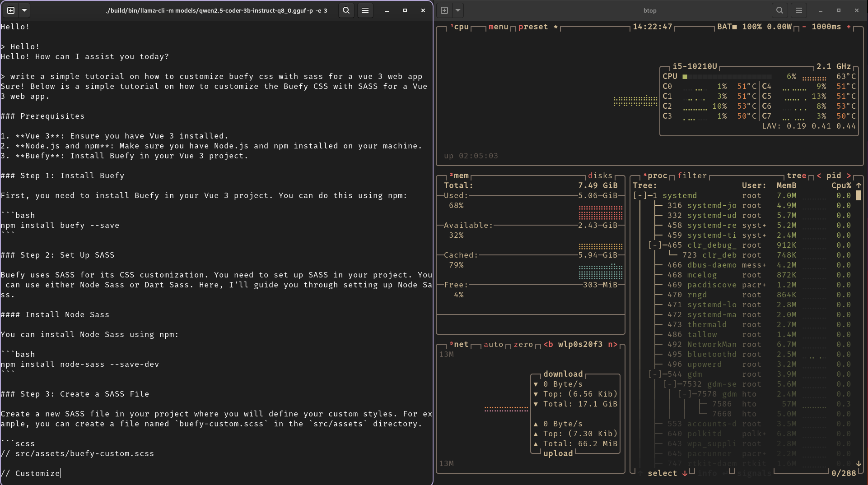Open new tab in llama-cli terminal

11,10
